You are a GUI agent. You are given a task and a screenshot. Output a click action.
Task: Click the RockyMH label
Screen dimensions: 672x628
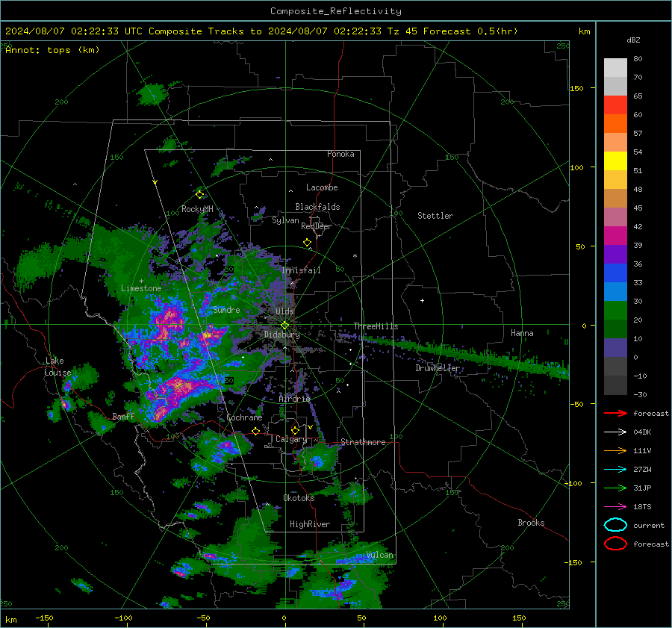tap(197, 209)
